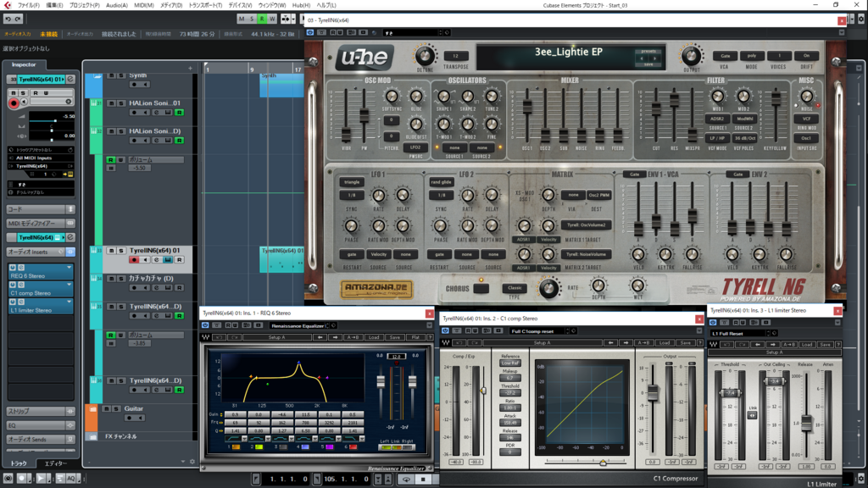This screenshot has width=868, height=488.
Task: Toggle global Read (R) automation in toolbar
Action: 262,19
